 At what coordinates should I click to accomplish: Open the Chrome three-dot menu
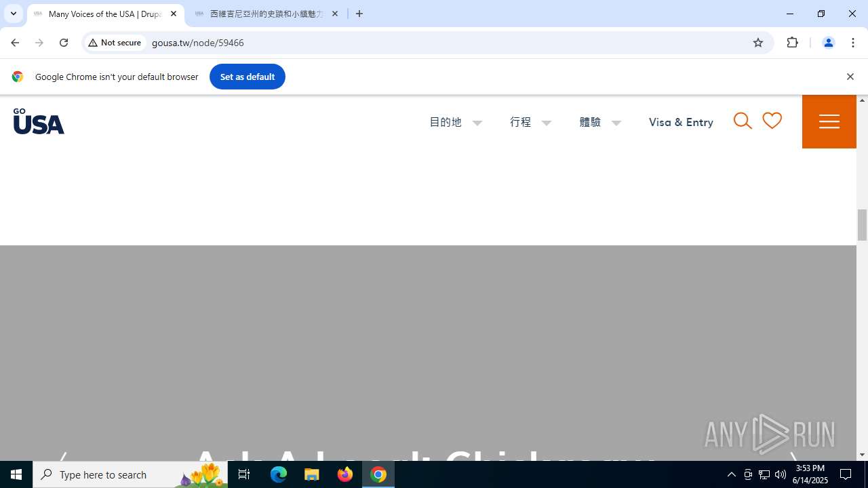pos(852,43)
